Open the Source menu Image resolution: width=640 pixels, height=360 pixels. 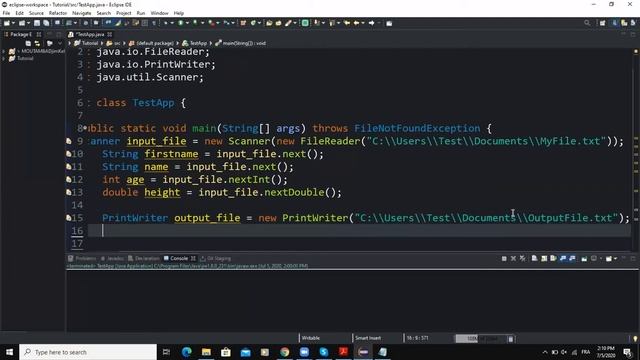click(x=36, y=13)
